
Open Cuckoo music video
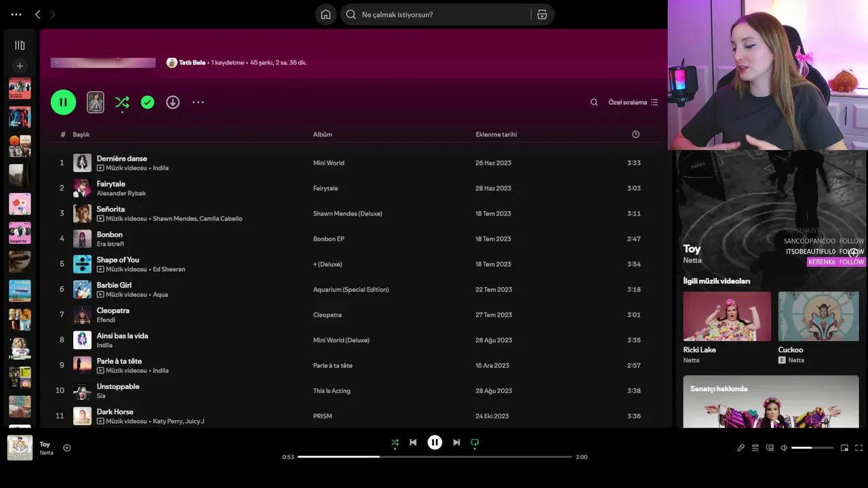[x=818, y=317]
